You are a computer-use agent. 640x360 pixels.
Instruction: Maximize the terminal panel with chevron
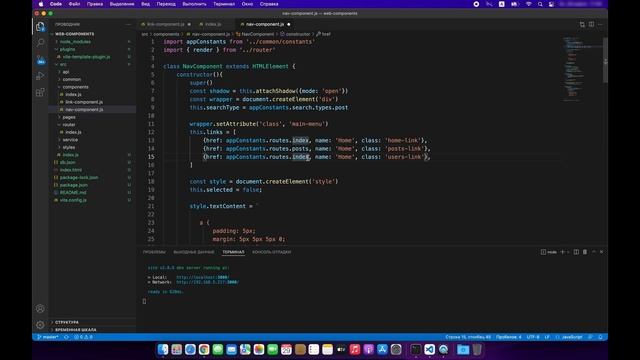[594, 252]
